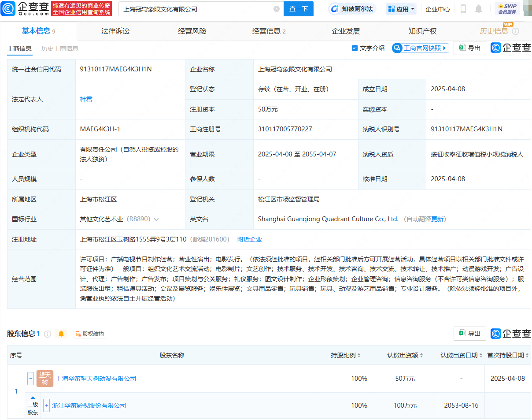Viewport: 532px width, 420px height.
Task: Open 附近企业 nearby companies link
Action: (250, 239)
